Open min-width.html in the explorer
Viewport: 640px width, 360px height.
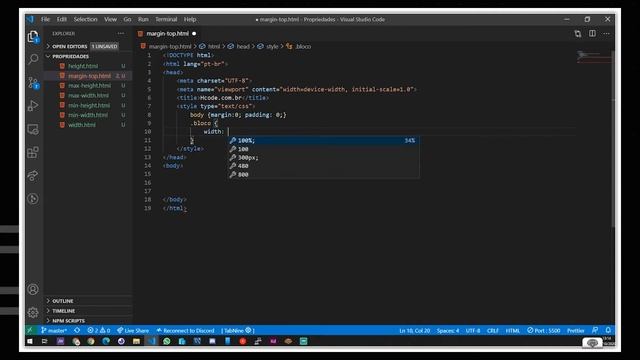point(88,115)
